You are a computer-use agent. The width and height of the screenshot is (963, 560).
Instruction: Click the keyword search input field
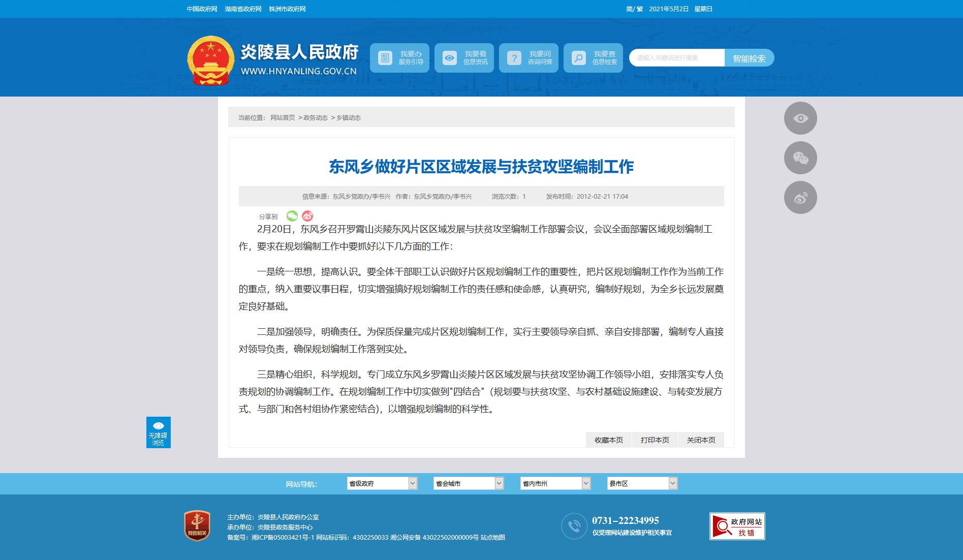677,58
